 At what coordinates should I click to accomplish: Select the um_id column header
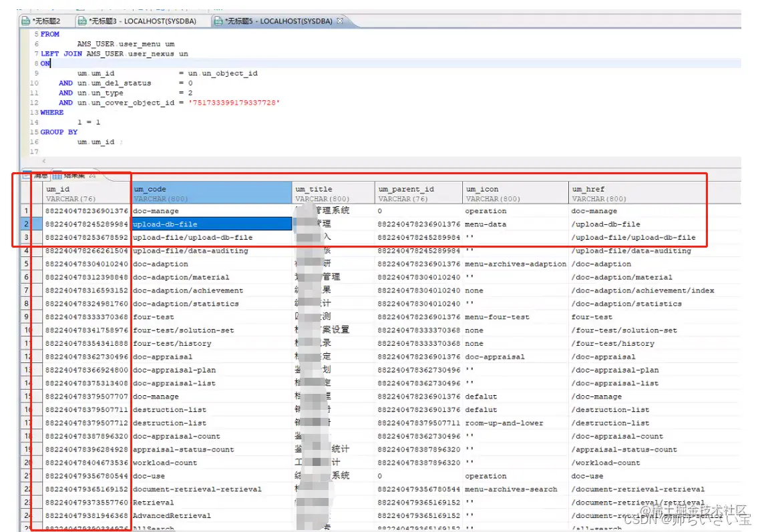click(87, 194)
